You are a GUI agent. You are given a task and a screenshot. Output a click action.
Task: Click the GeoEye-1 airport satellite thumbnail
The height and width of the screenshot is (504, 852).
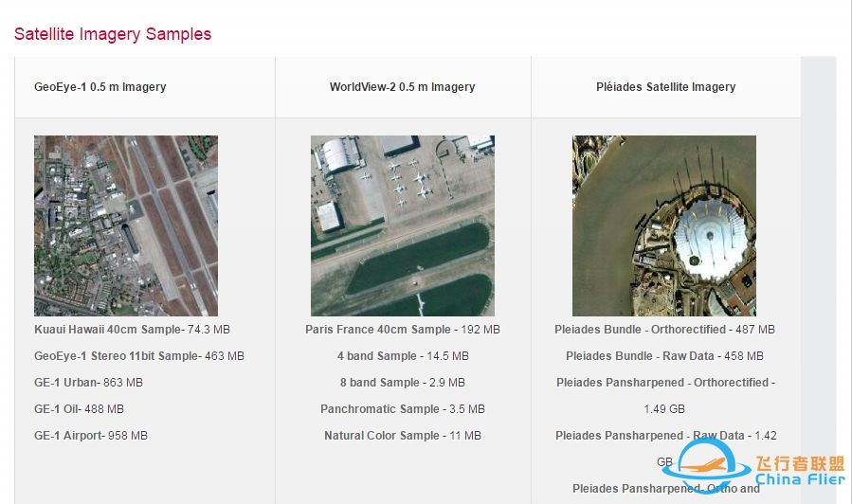click(x=126, y=225)
